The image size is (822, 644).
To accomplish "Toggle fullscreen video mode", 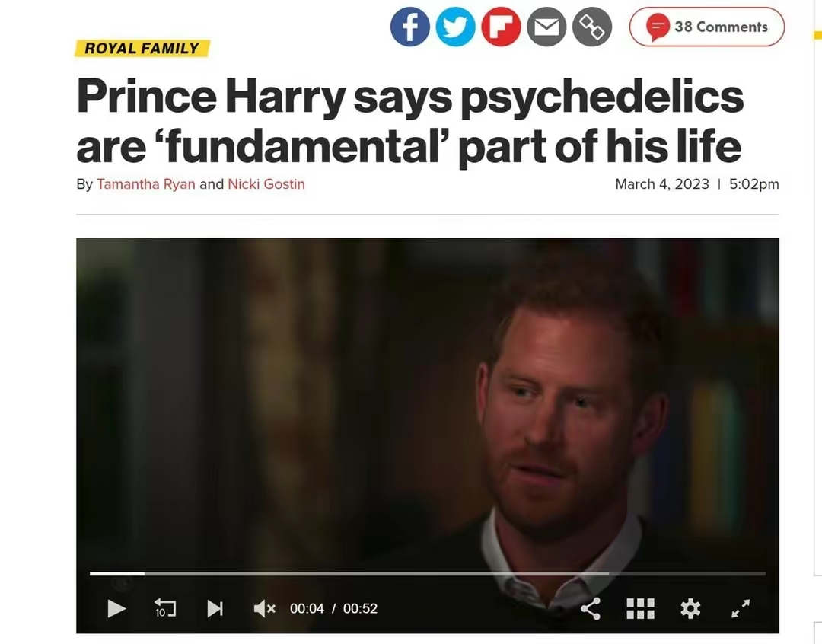I will click(741, 608).
